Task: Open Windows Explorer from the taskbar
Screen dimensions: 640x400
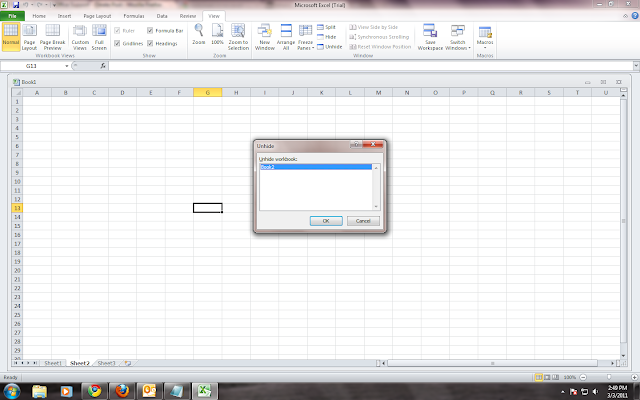Action: (40, 391)
